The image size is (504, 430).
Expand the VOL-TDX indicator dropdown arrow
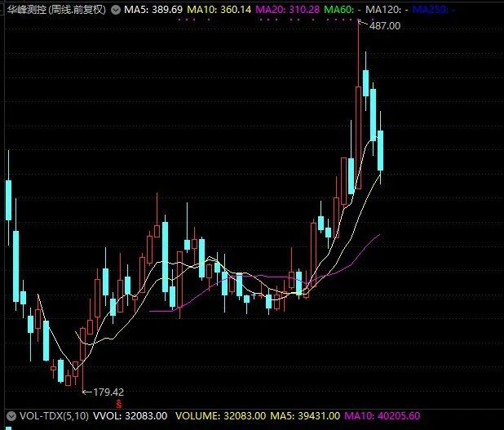pos(11,416)
